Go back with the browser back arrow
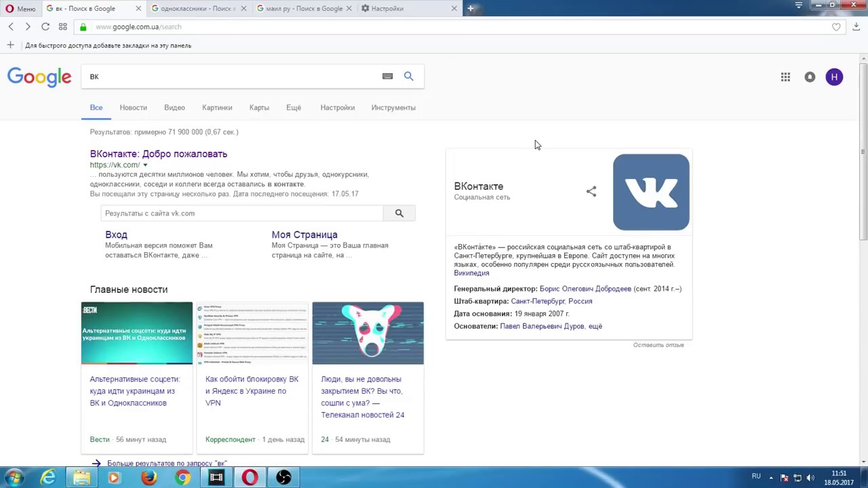Image resolution: width=868 pixels, height=488 pixels. (x=11, y=26)
